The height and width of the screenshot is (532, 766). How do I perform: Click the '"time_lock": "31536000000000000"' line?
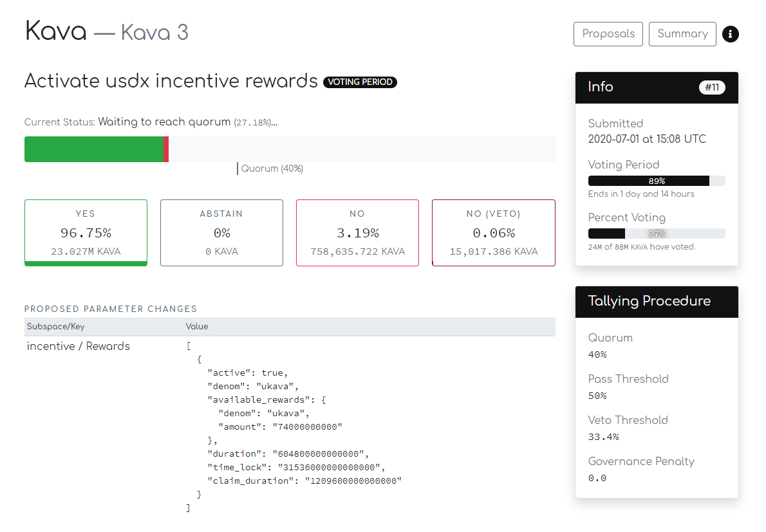tap(296, 468)
